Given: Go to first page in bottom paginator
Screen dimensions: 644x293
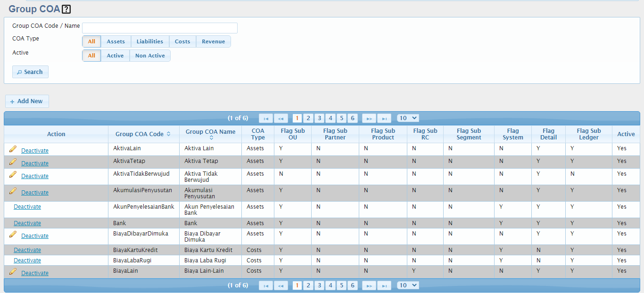Looking at the screenshot, I should pos(266,285).
